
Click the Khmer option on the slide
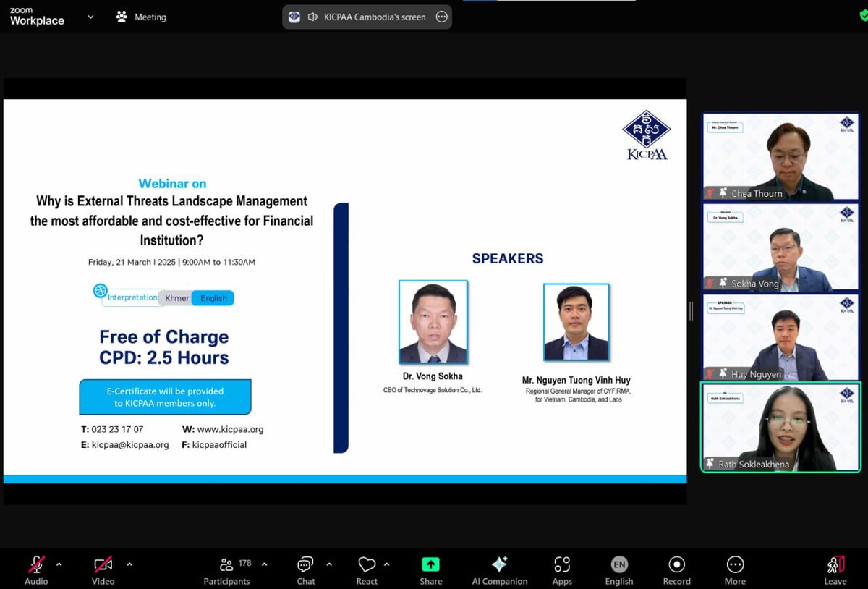177,298
